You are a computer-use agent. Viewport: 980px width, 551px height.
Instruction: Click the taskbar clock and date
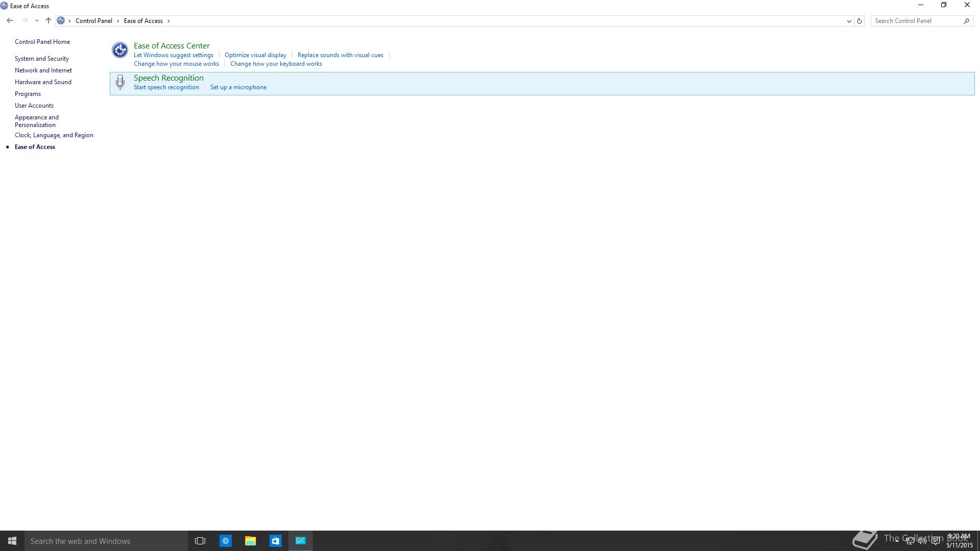(x=960, y=541)
